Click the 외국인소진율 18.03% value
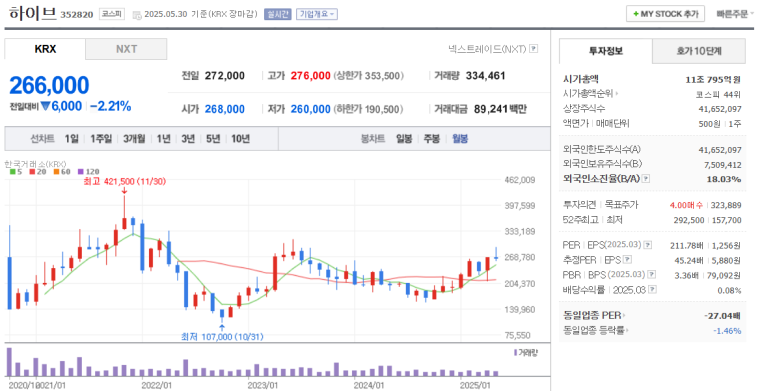773x391 pixels. pos(724,179)
